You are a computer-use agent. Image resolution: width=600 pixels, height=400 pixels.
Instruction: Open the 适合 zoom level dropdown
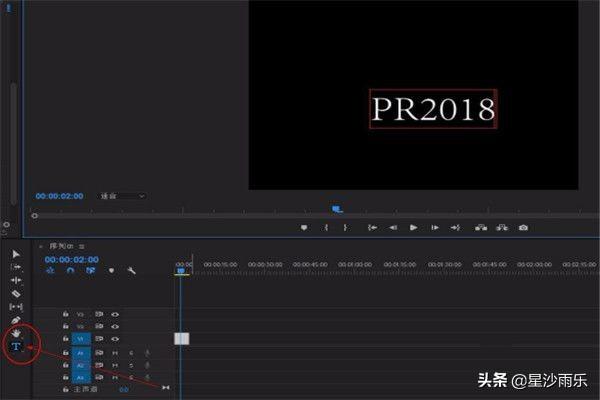(x=122, y=196)
